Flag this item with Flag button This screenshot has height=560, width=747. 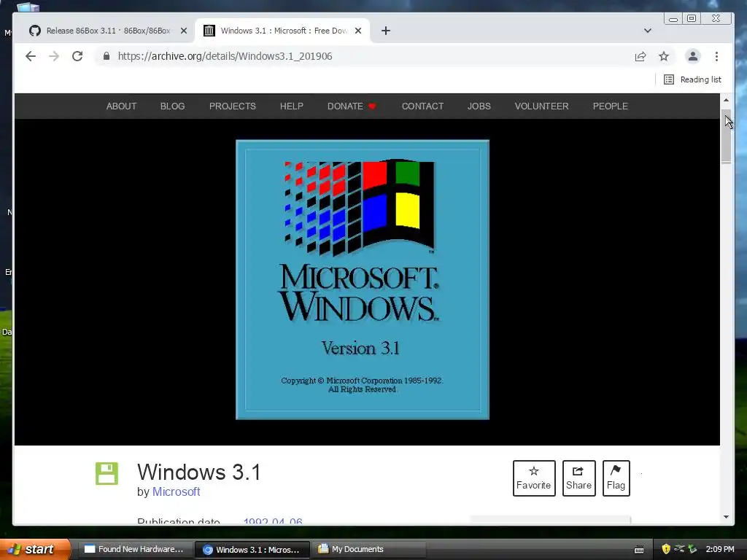(616, 478)
